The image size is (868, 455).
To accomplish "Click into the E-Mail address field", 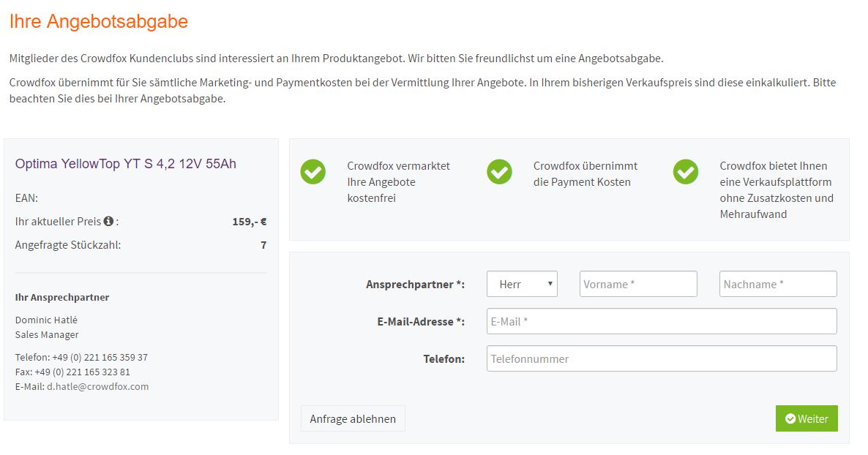I will tap(662, 321).
